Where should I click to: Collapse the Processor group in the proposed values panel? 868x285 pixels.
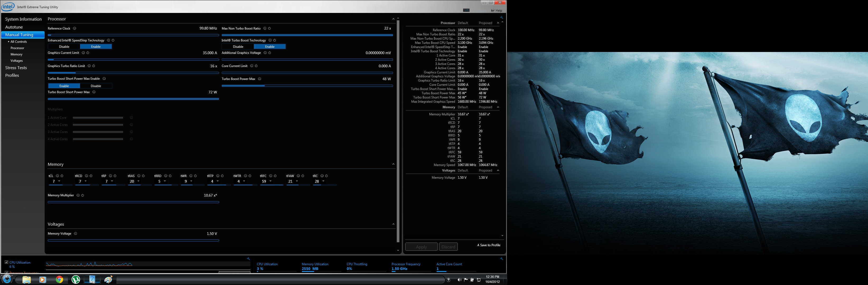click(498, 23)
